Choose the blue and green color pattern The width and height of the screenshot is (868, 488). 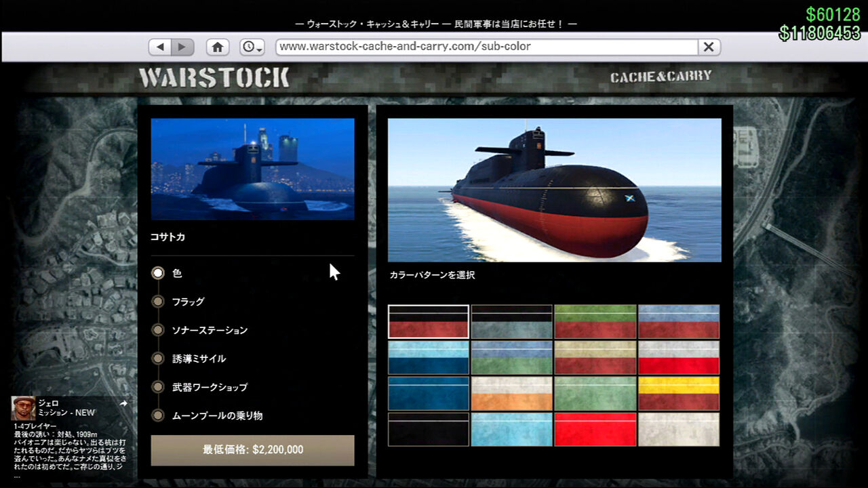[x=512, y=357]
